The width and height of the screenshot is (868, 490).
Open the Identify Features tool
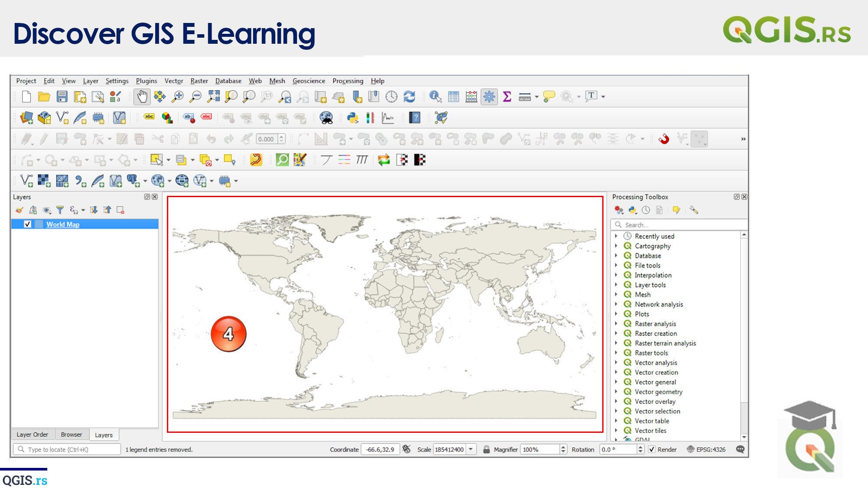coord(435,97)
